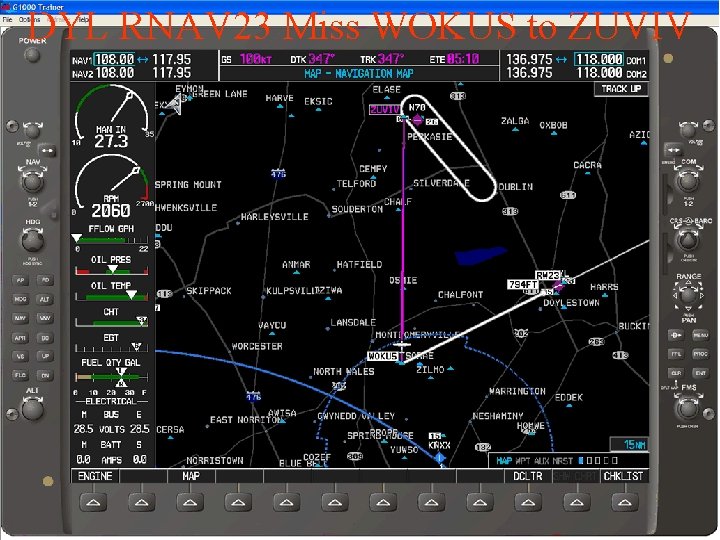Click the MAP page group indicator
This screenshot has height=540, width=720.
[x=504, y=461]
